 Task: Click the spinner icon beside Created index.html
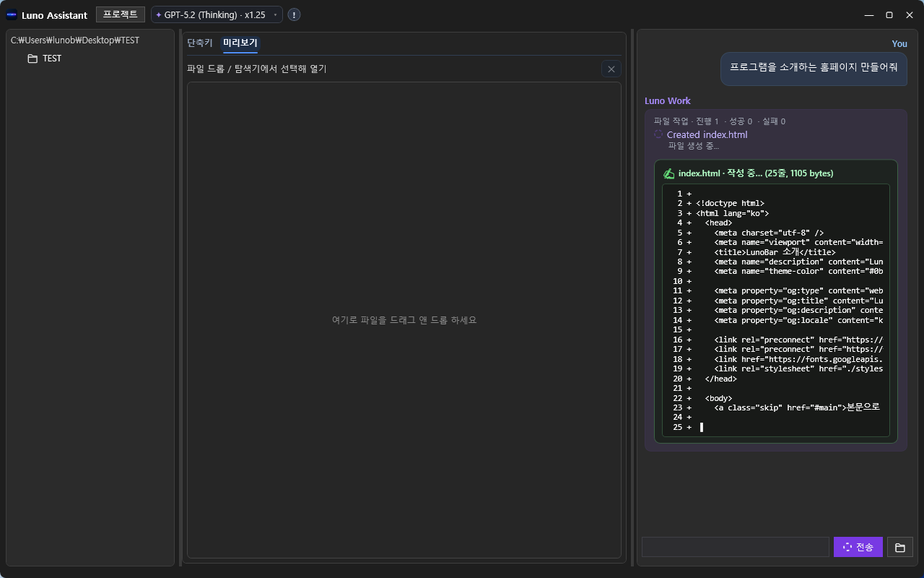658,135
